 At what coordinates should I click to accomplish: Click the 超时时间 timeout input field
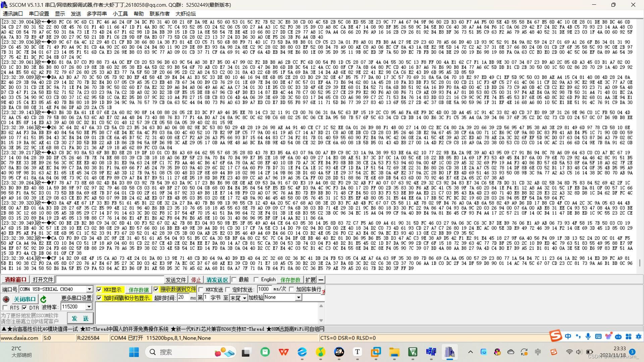pyautogui.click(x=183, y=298)
